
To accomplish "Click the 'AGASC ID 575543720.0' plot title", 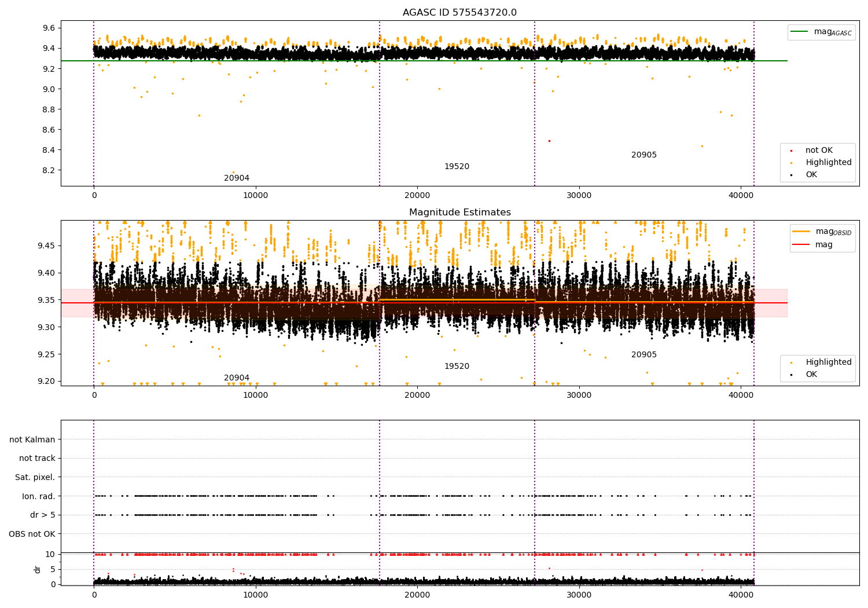I will click(x=459, y=13).
